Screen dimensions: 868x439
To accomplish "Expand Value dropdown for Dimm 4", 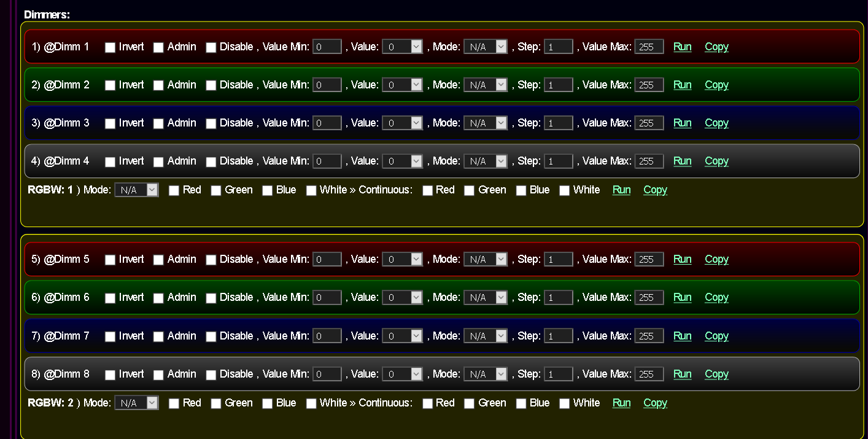I will click(x=403, y=161).
